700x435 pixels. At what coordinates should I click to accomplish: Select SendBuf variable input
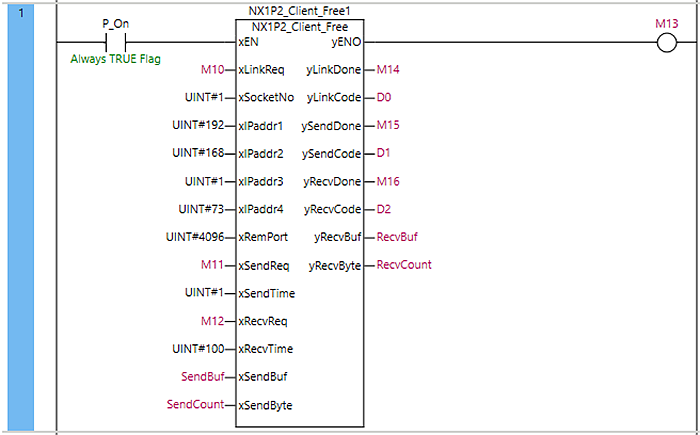[x=203, y=376]
